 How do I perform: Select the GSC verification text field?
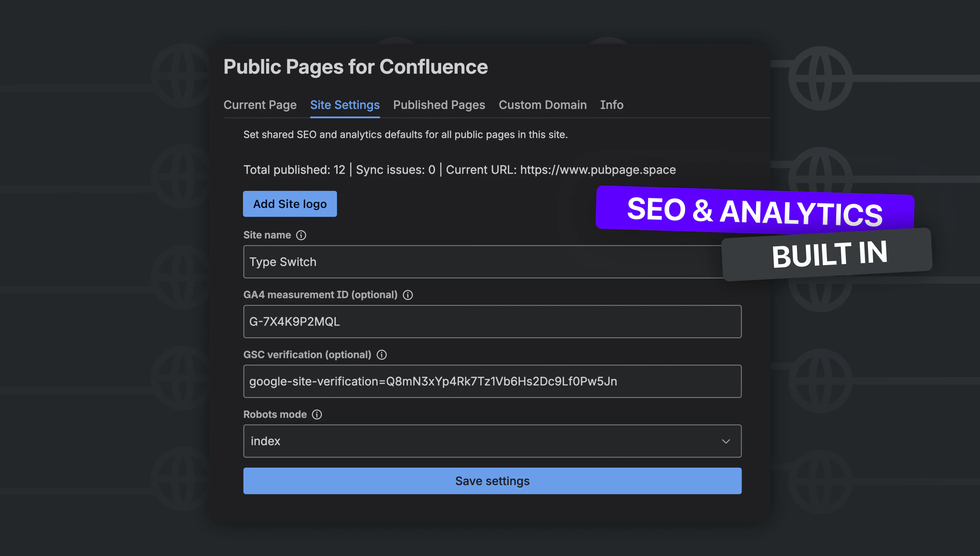[x=492, y=381]
